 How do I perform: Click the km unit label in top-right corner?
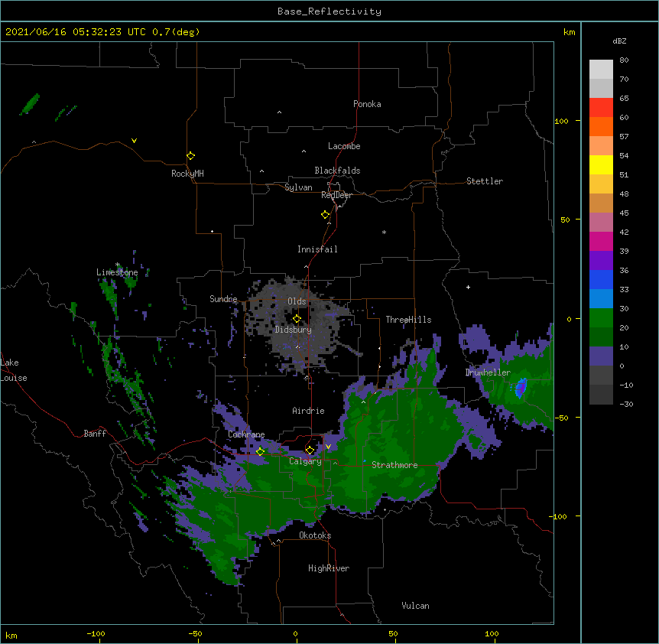569,32
